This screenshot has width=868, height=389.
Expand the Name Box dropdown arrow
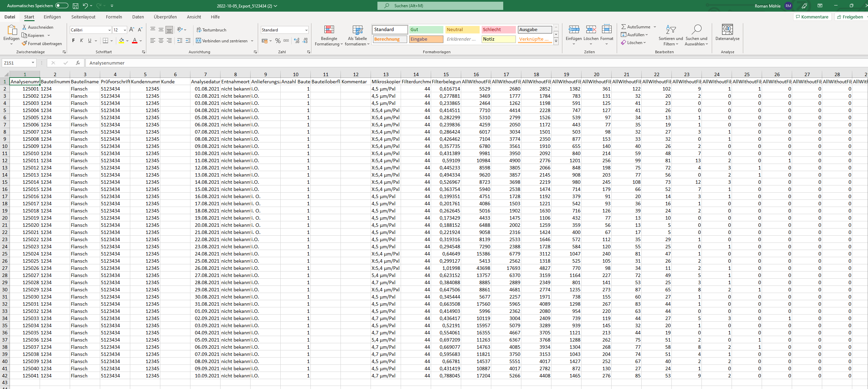point(33,63)
